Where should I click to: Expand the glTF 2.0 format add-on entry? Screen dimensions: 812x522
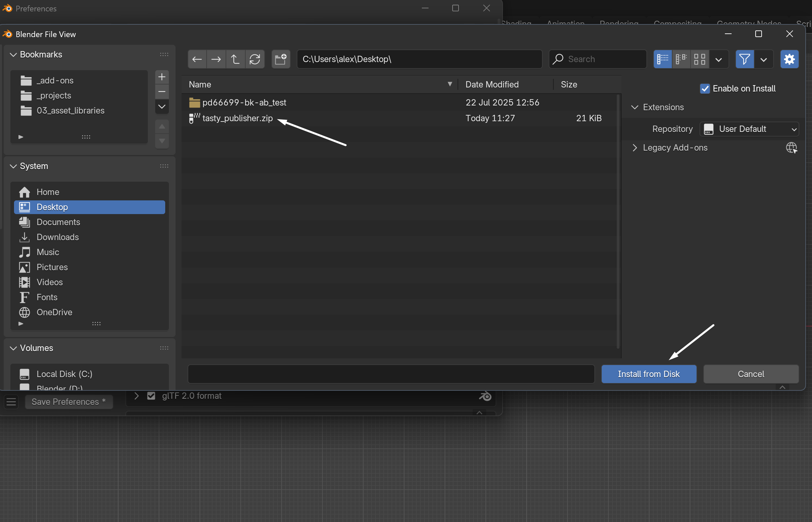coord(136,396)
